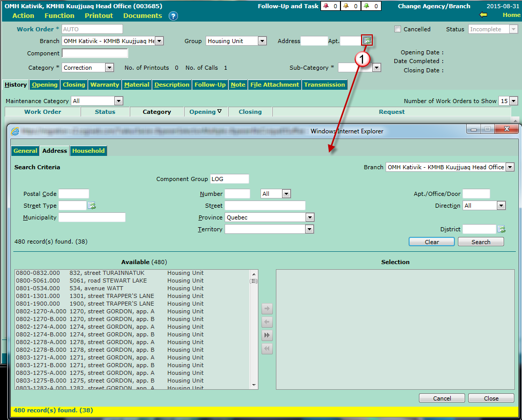Click the single right arrow add button

(267, 309)
